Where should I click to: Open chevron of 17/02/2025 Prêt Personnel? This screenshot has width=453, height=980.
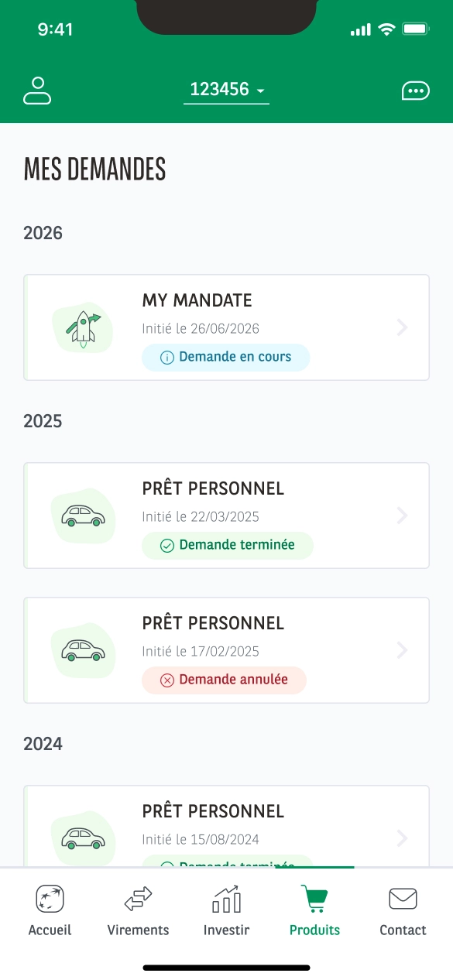pos(402,650)
